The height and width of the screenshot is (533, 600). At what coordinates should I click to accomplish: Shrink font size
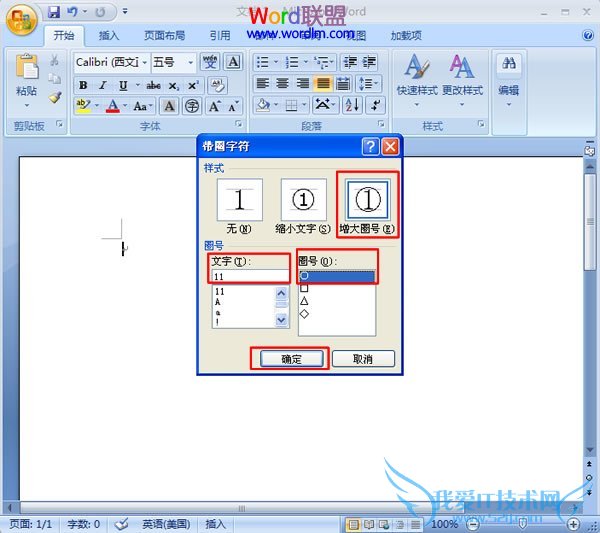(233, 106)
